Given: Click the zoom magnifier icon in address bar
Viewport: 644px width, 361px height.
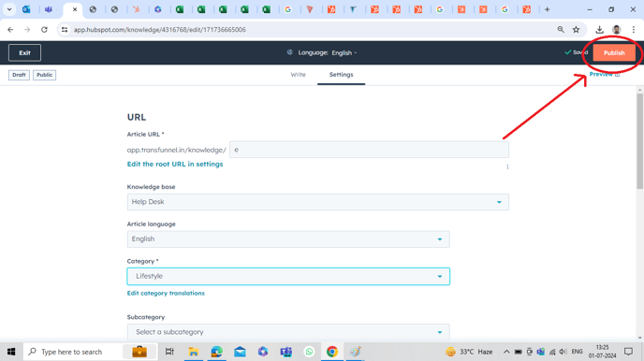Looking at the screenshot, I should [x=561, y=30].
